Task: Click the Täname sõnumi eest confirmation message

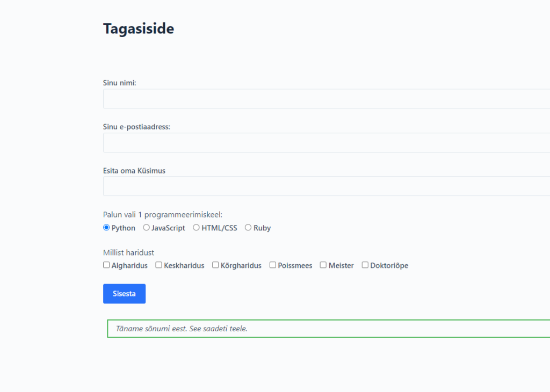Action: click(x=182, y=329)
